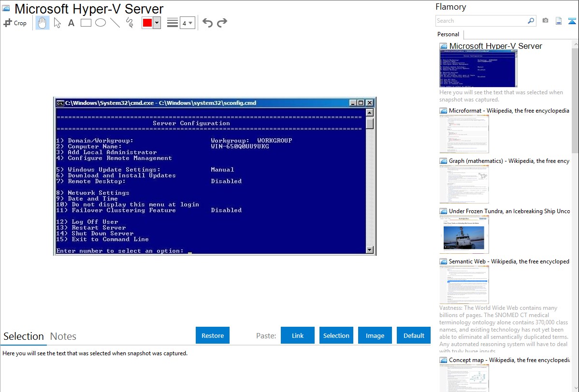Click the camera capture snapshot icon
This screenshot has height=392, width=579.
click(545, 21)
